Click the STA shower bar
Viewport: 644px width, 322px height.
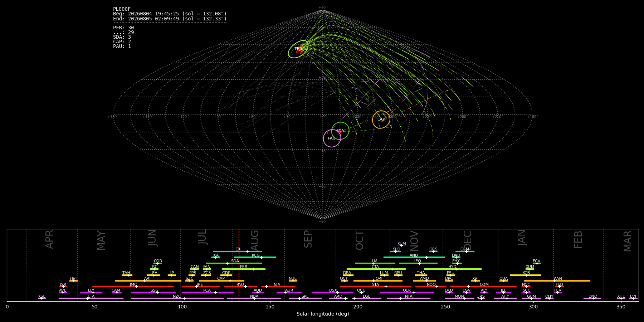[375, 287]
